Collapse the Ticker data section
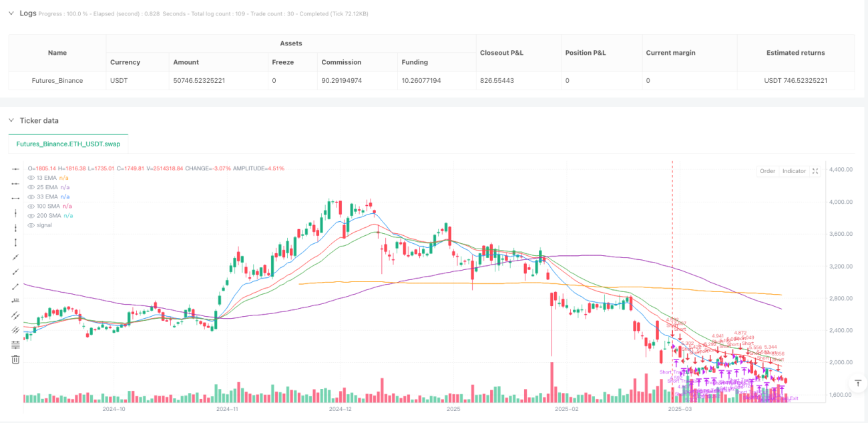868x423 pixels. tap(11, 120)
